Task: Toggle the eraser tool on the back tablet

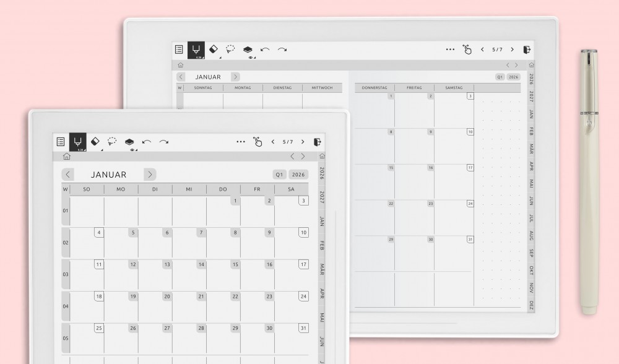Action: pos(213,50)
